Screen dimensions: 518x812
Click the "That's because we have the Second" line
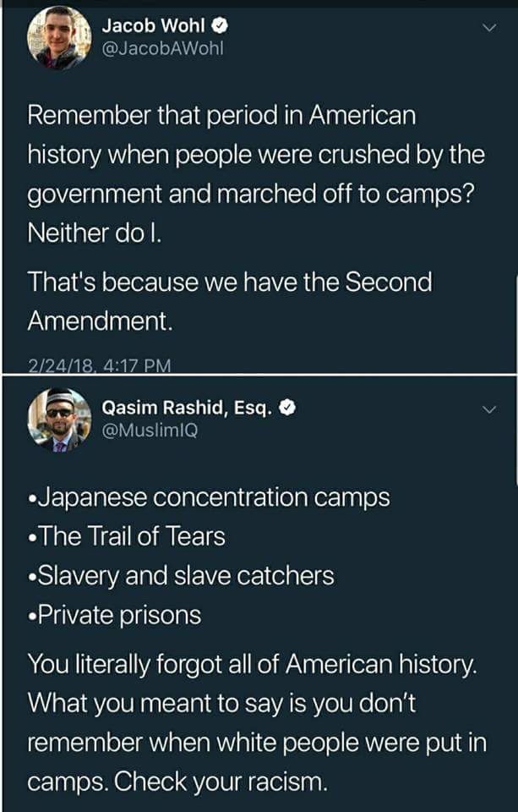click(230, 282)
